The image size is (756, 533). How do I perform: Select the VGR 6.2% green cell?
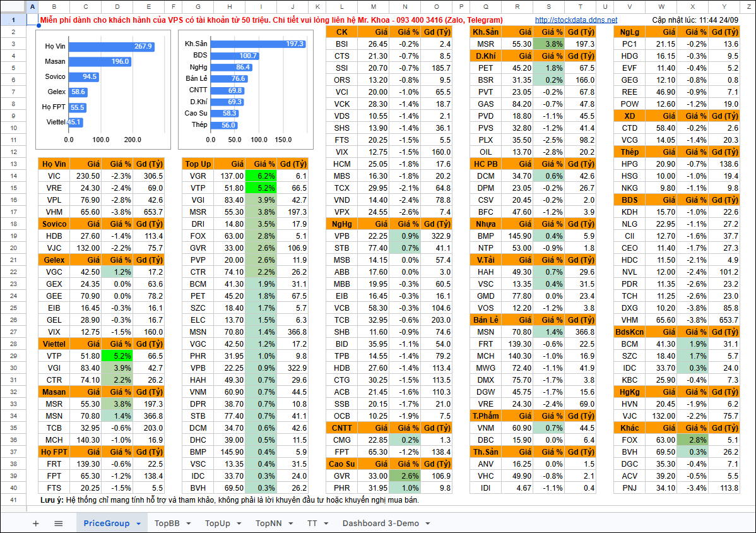[x=261, y=176]
